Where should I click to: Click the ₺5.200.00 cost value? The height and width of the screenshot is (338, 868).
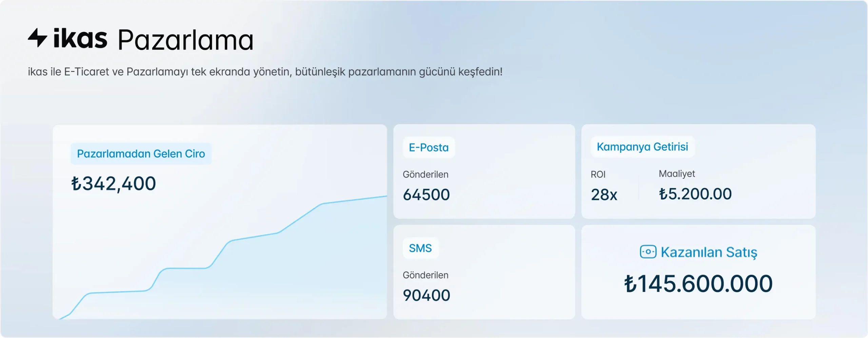(695, 194)
